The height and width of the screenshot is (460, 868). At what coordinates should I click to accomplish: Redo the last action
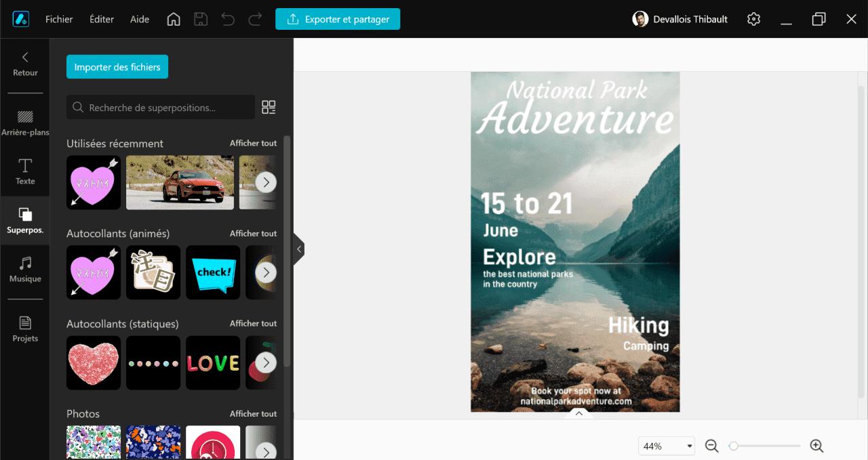[255, 19]
